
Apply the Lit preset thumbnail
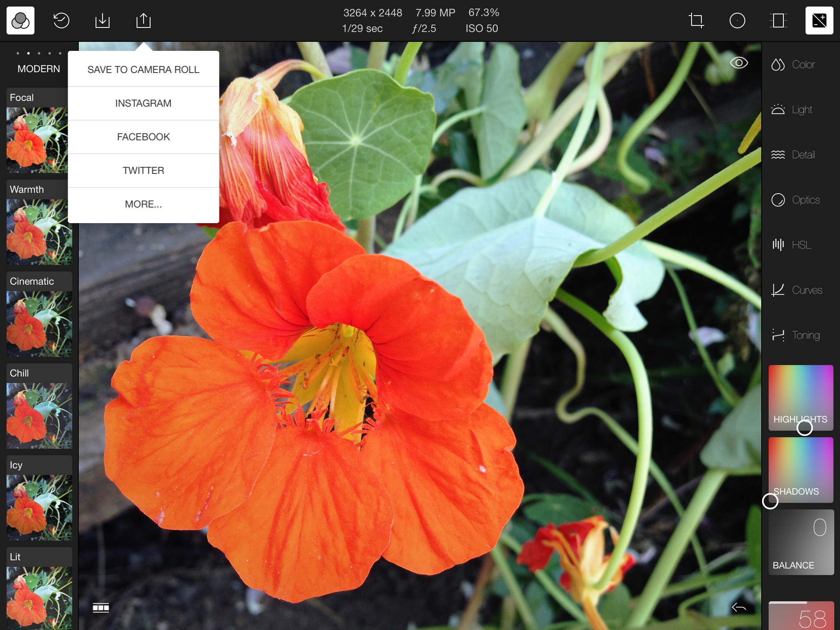click(x=39, y=598)
